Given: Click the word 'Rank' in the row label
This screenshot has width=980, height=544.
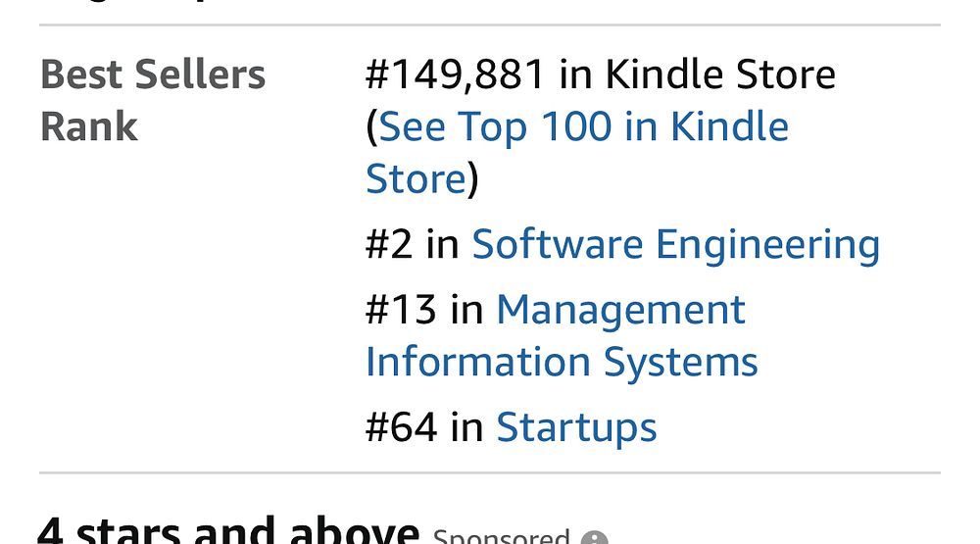Looking at the screenshot, I should 89,127.
